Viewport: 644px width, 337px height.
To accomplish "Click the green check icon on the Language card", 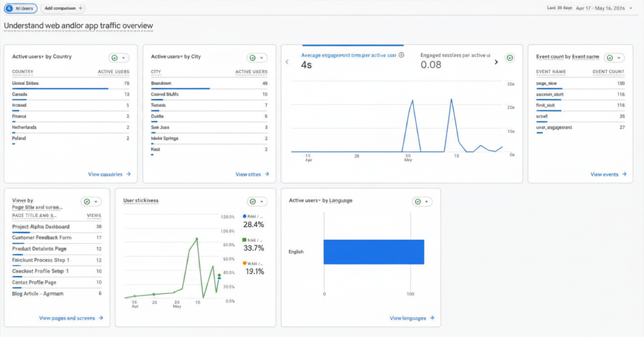I will (417, 202).
